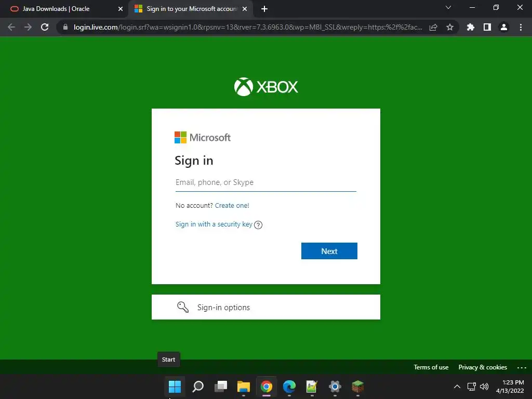
Task: Click the browser Back arrow
Action: tap(11, 27)
